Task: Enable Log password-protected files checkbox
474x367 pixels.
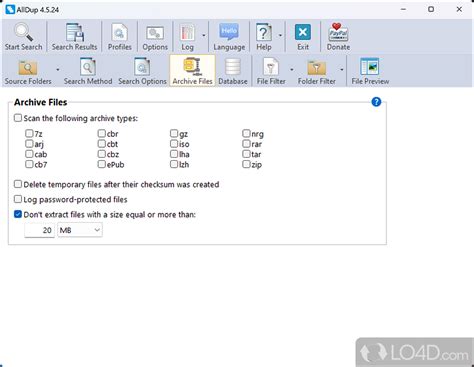Action: tap(18, 199)
